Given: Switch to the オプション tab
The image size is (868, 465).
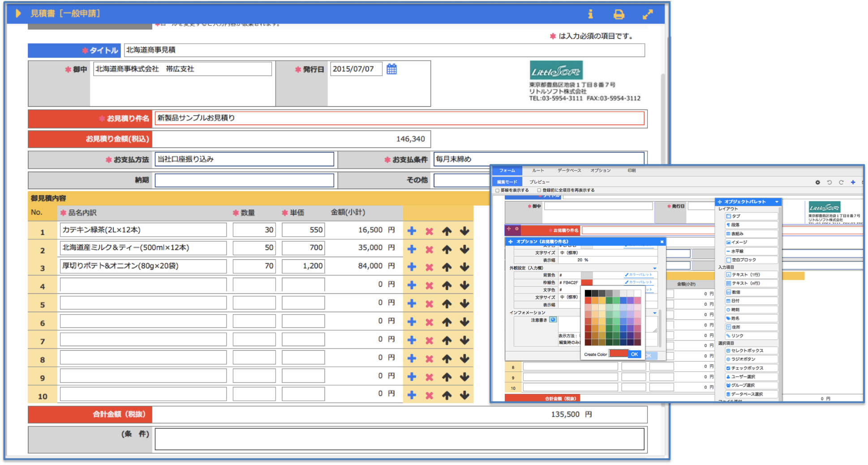Looking at the screenshot, I should (x=600, y=171).
